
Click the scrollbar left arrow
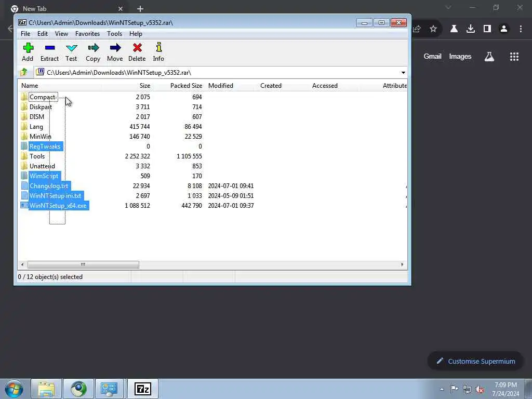tap(22, 264)
